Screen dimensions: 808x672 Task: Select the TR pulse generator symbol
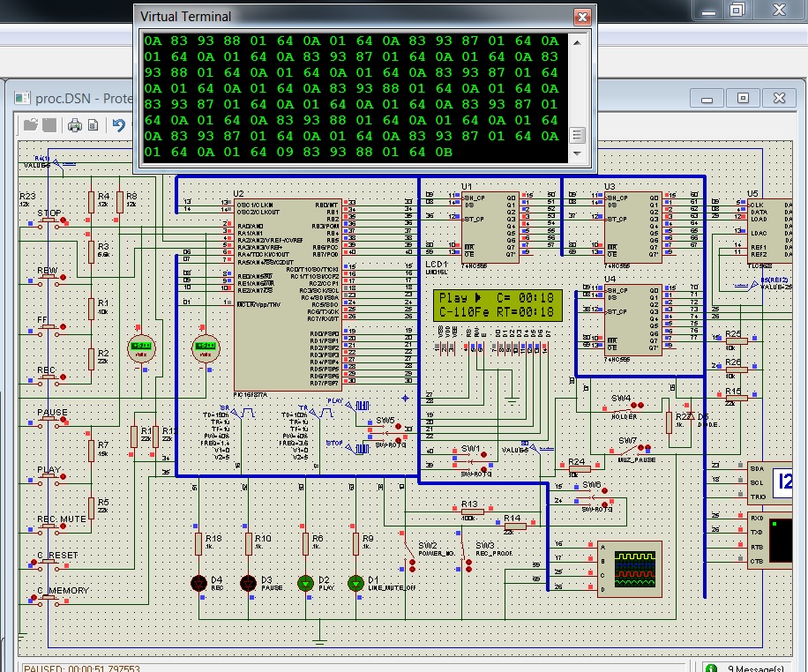(x=320, y=414)
